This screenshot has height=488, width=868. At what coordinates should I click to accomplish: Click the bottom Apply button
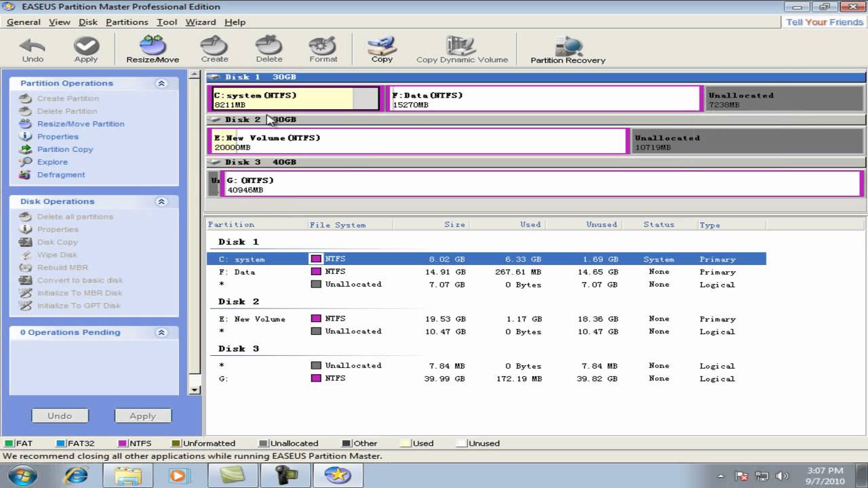pos(142,415)
